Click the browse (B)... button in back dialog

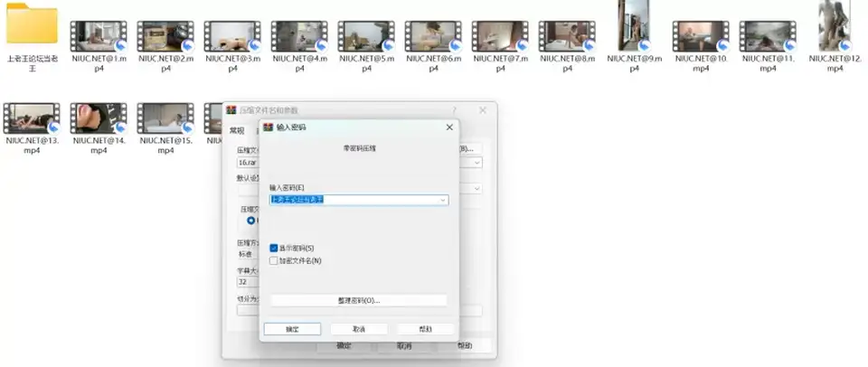[470, 148]
